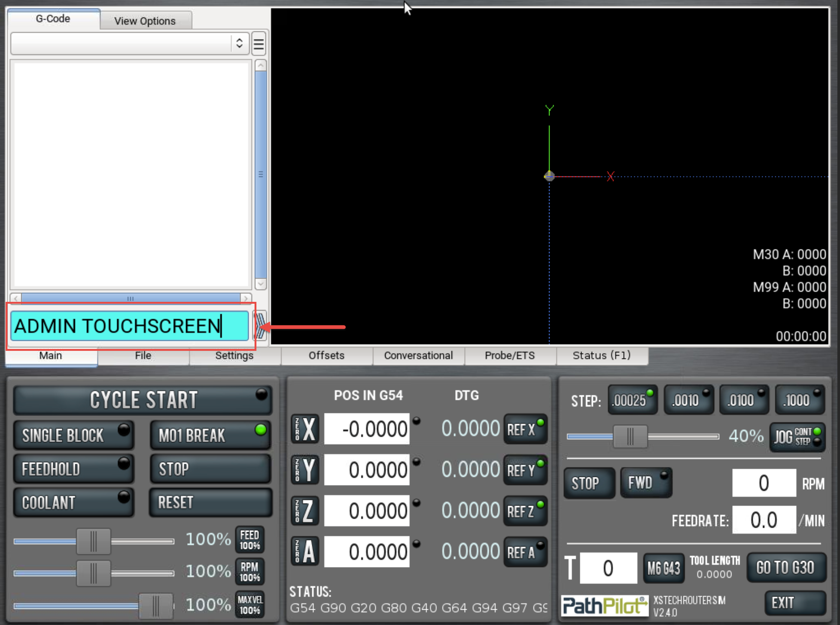
Task: Reset spindle override with RPM 100% button
Action: (249, 572)
